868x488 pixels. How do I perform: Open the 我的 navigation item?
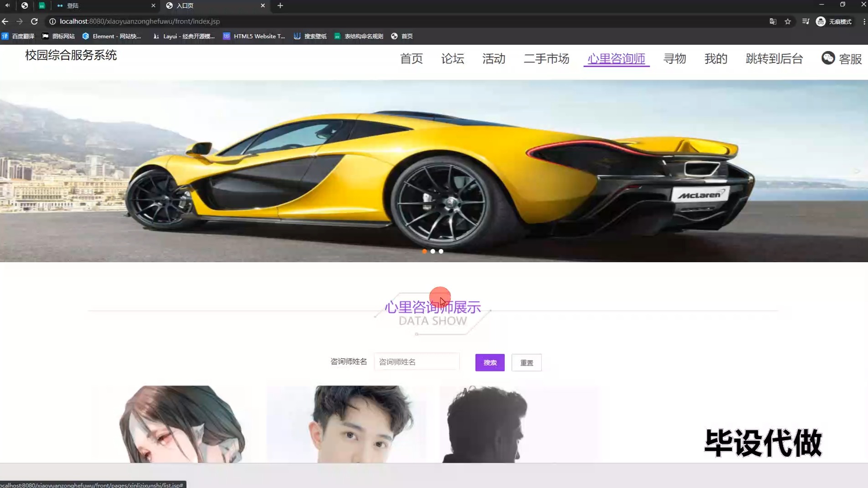[x=716, y=59]
